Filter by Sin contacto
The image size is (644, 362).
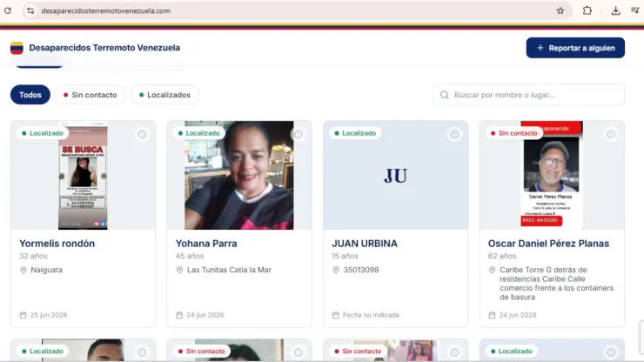pos(91,95)
